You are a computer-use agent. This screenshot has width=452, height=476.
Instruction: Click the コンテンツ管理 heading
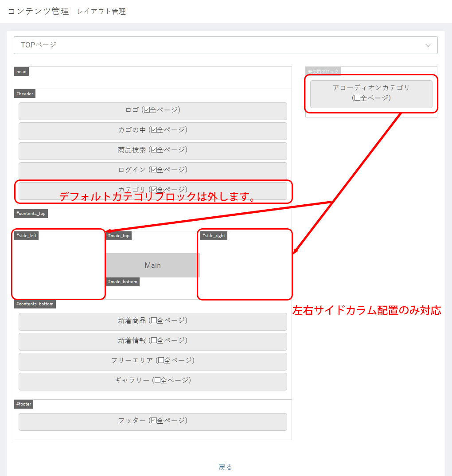click(39, 11)
